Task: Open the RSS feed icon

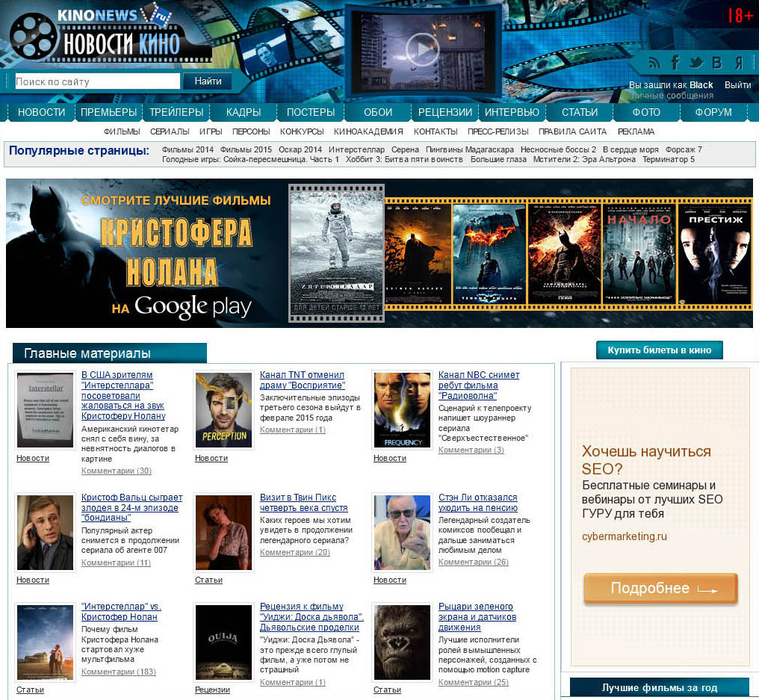Action: coord(654,63)
